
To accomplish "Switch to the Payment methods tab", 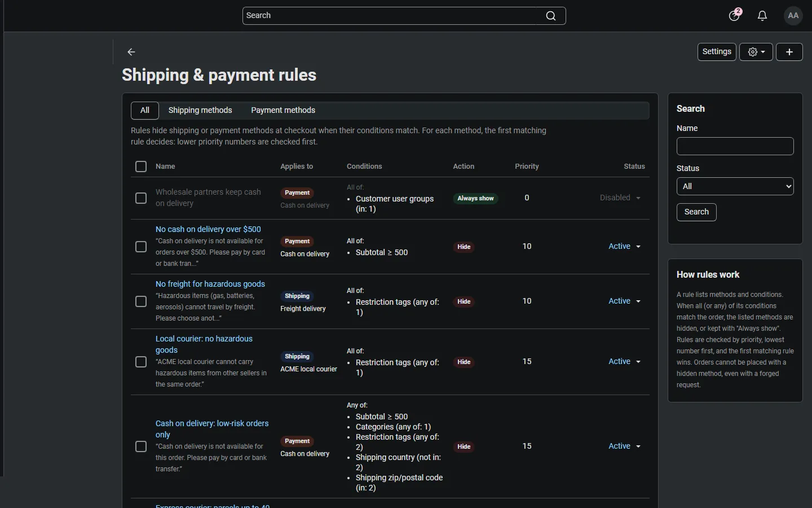I will coord(283,111).
